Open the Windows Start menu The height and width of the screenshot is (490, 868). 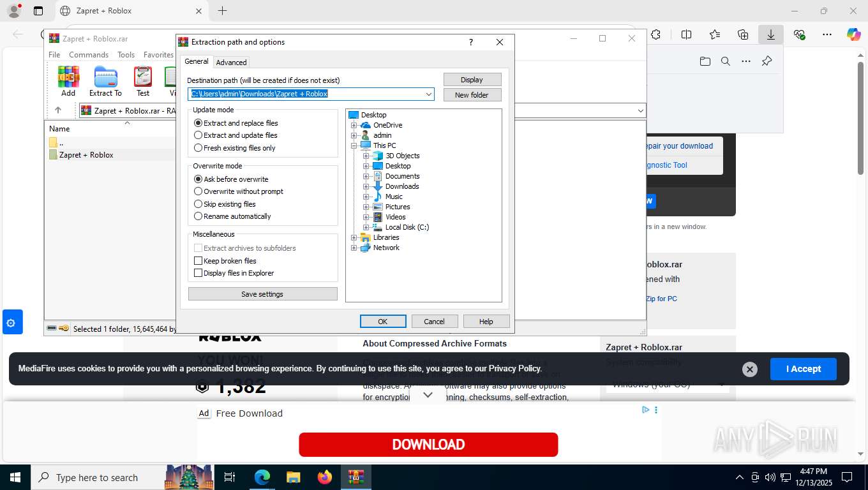point(15,477)
